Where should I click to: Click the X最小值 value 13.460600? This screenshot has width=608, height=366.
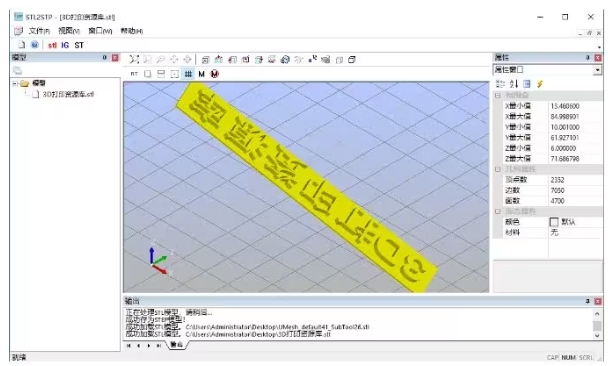(x=565, y=106)
